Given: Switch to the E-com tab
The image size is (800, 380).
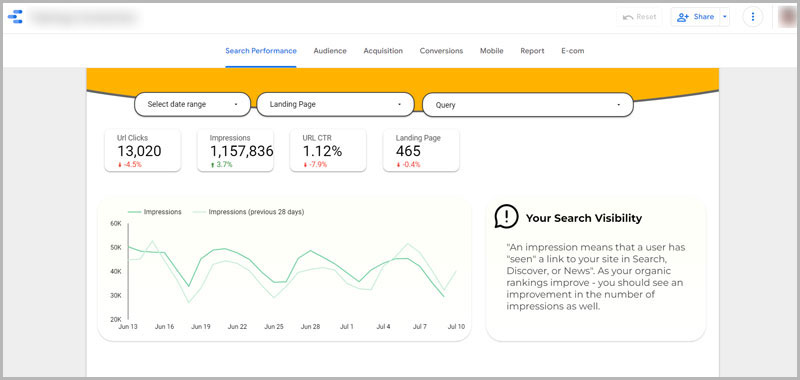Looking at the screenshot, I should [x=572, y=51].
